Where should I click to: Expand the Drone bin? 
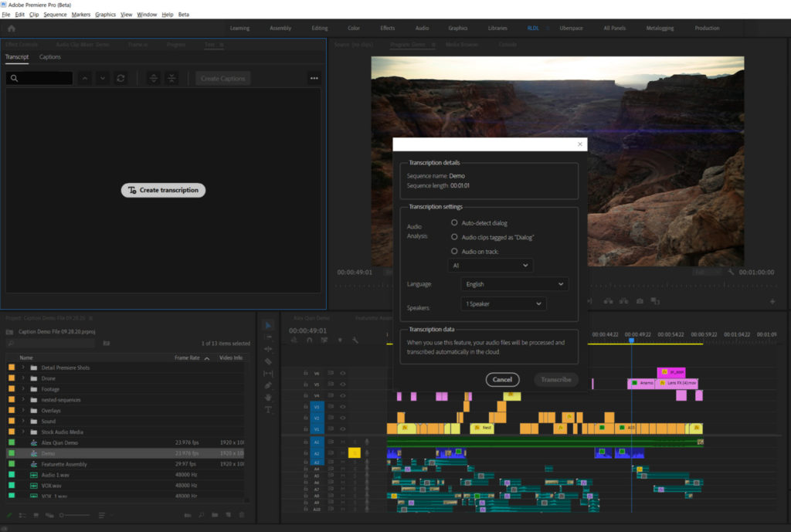tap(22, 378)
